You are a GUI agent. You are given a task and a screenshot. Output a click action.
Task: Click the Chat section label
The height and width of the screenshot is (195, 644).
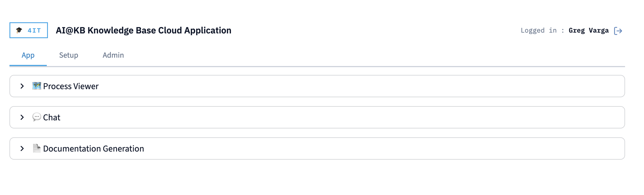click(52, 118)
